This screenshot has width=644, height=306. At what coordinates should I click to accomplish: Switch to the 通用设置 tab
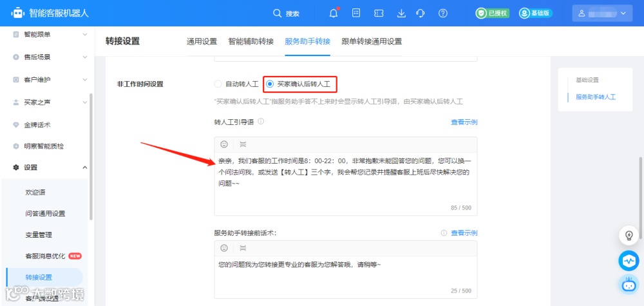[202, 41]
